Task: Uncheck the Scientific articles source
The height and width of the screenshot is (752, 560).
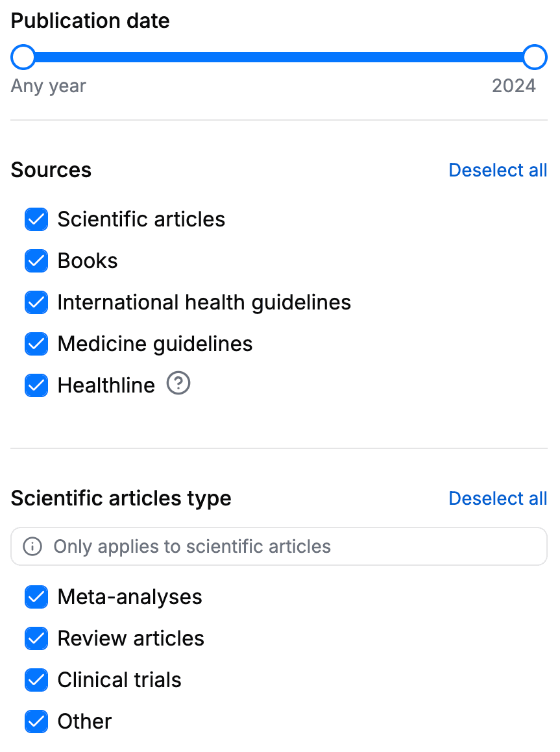Action: point(36,219)
